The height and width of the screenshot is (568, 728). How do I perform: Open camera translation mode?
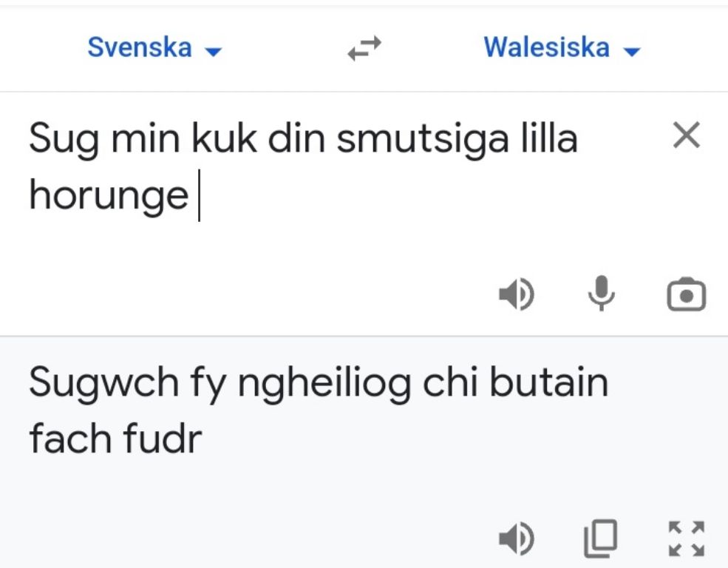pos(687,296)
